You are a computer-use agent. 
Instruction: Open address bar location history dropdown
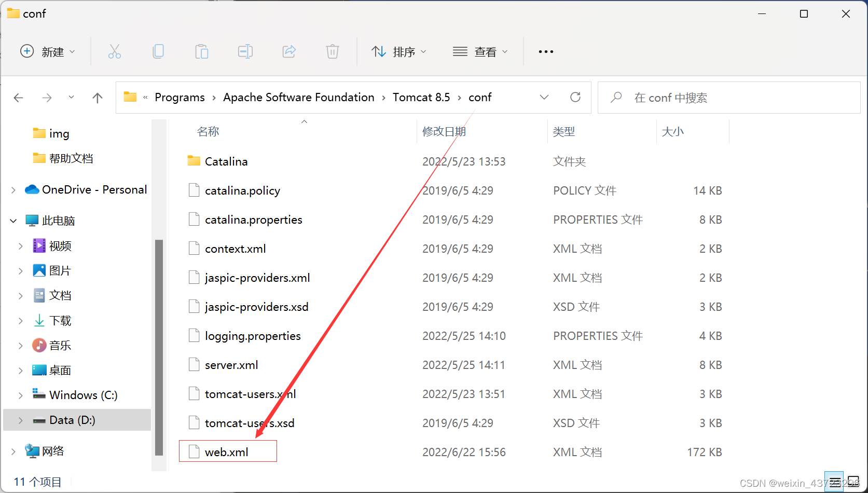[x=544, y=97]
